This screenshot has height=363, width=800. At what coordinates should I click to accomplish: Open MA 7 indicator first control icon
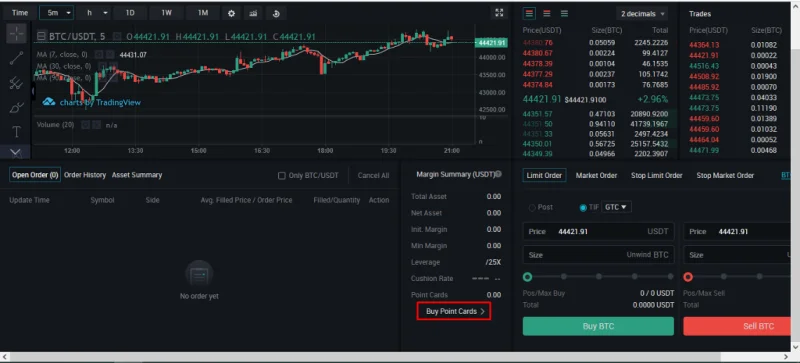[98, 55]
